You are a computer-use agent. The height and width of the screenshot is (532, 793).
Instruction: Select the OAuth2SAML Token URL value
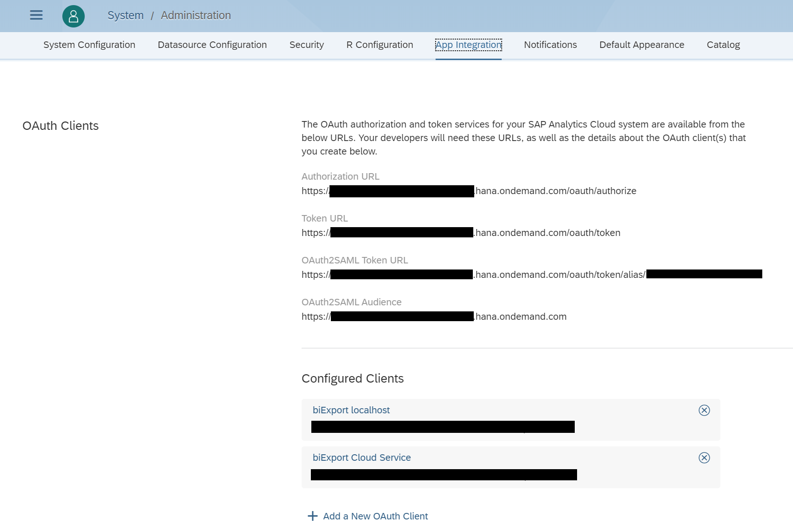click(x=532, y=275)
